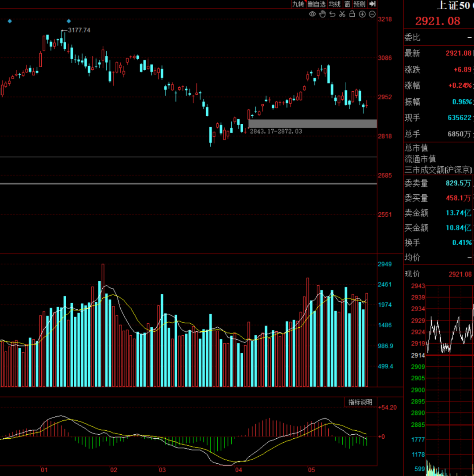Screen dimensions: 474x476
Task: Click the 2685 price axis label
Action: tap(385, 175)
